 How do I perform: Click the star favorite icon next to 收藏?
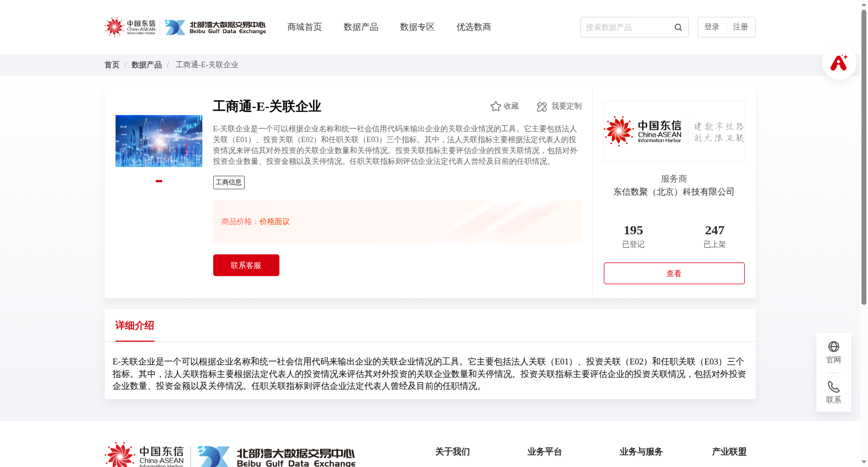click(495, 106)
